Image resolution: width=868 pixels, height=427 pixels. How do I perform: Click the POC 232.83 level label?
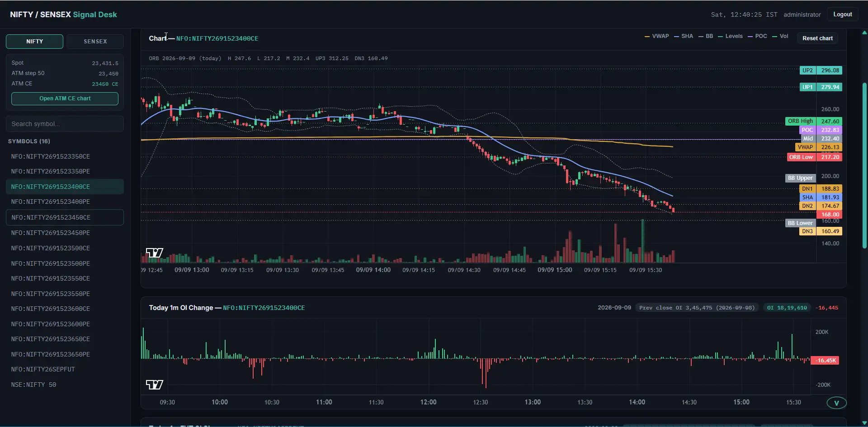(821, 130)
